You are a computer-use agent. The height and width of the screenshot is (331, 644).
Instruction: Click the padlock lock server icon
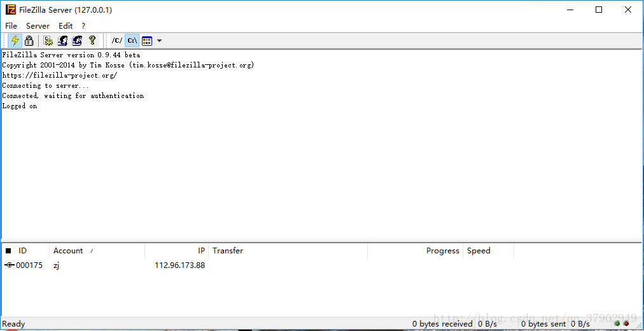[29, 41]
